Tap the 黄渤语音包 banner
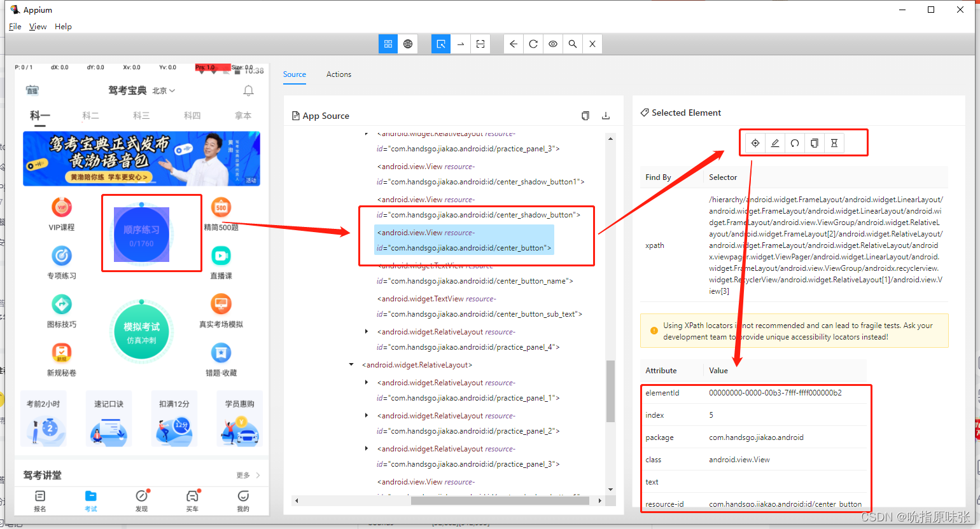Viewport: 980px width, 529px height. (x=141, y=159)
